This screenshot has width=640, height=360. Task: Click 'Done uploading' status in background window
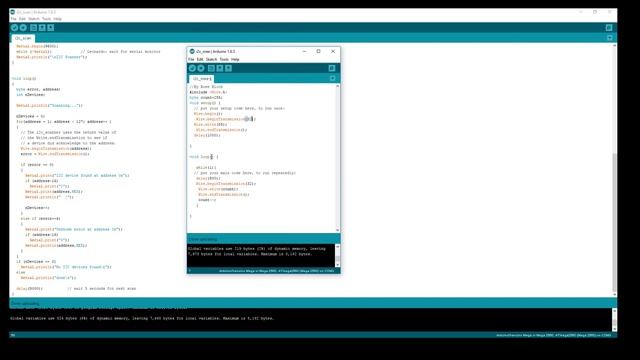tap(25, 304)
